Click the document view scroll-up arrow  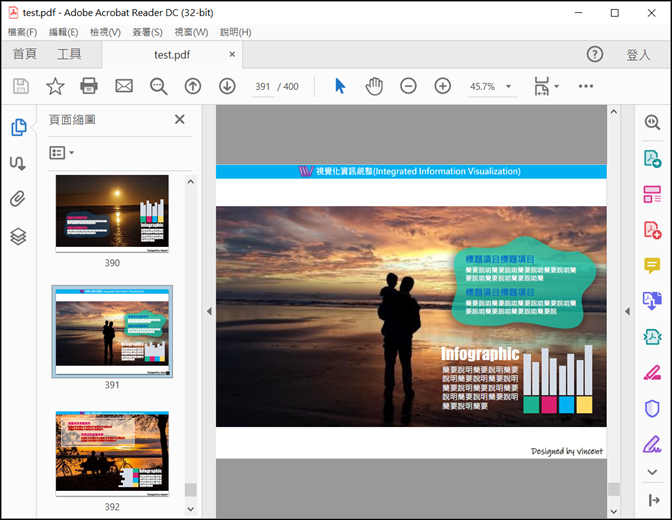point(614,112)
